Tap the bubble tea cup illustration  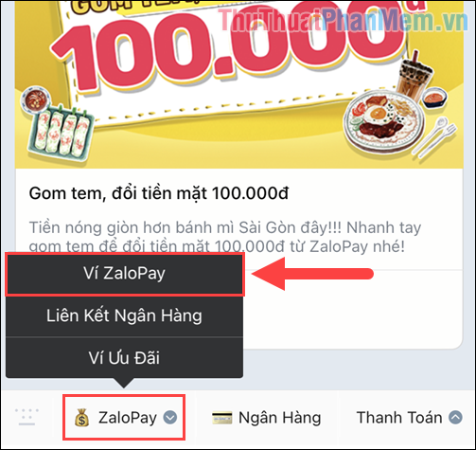tap(414, 75)
